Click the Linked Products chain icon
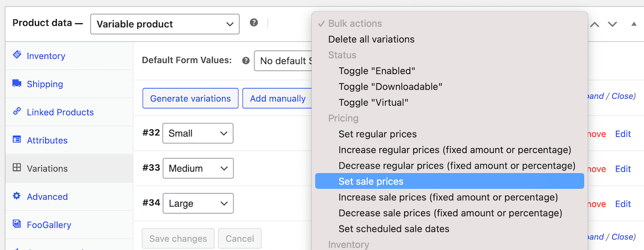644x250 pixels. 17,112
